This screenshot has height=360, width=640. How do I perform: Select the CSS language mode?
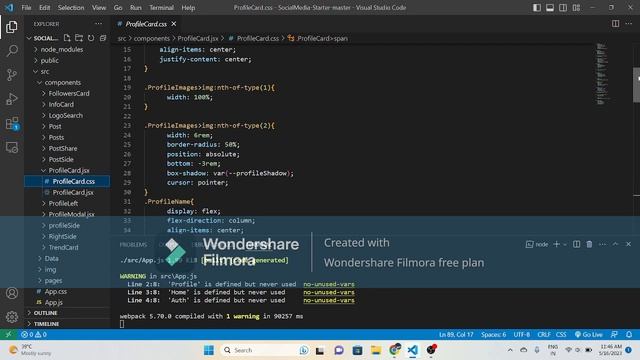561,334
